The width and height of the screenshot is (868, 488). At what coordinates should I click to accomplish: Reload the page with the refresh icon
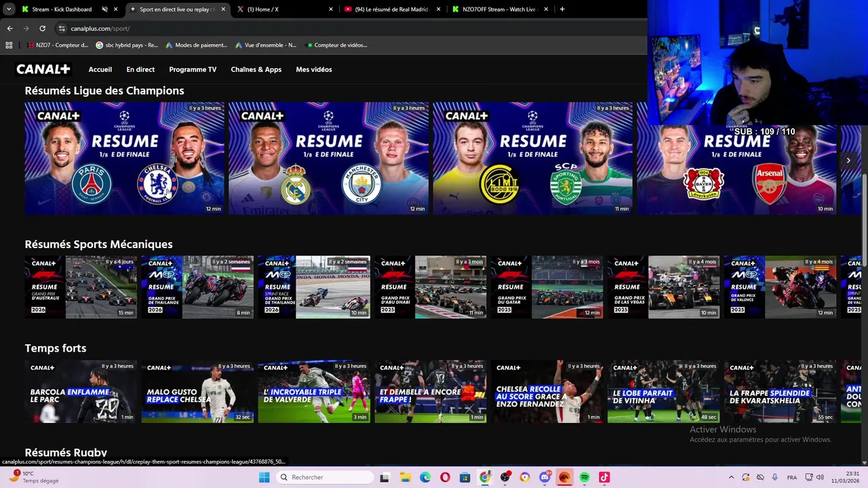point(42,28)
